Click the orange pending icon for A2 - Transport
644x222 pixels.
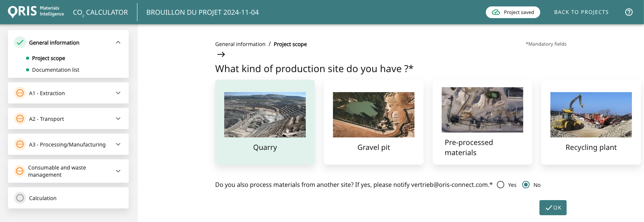point(20,119)
